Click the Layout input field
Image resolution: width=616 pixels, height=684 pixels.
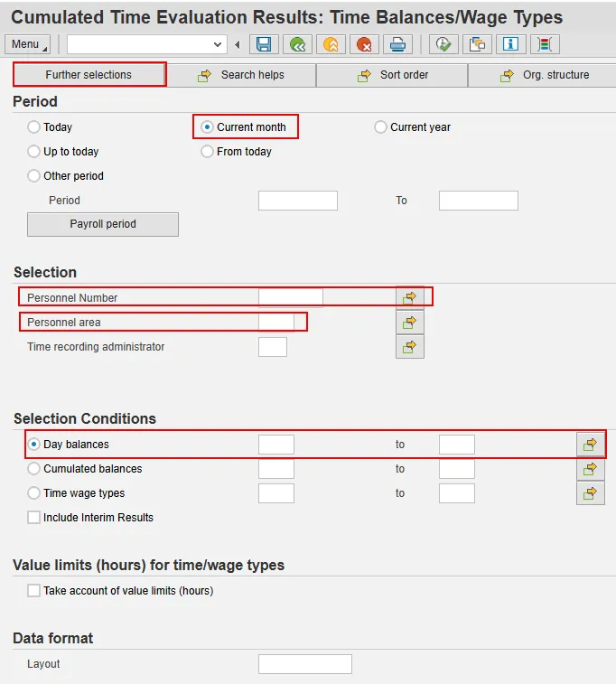[305, 664]
